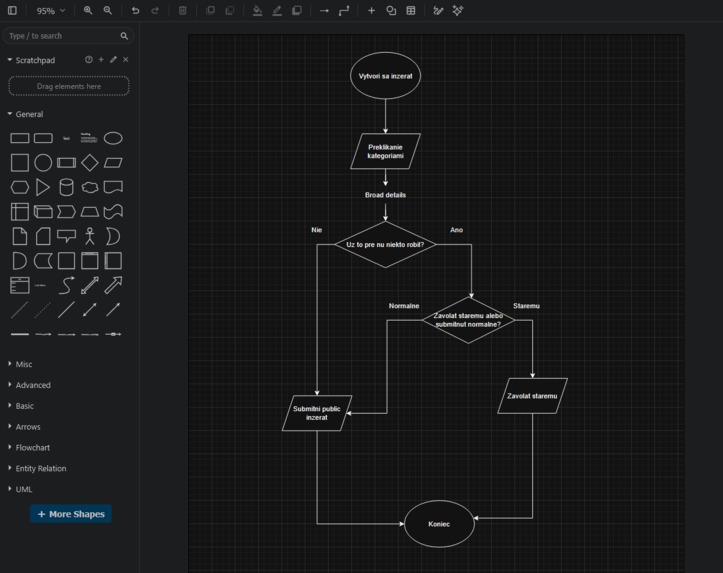Screen dimensions: 723x573
Task: Click the Normalne edge label
Action: coord(404,306)
